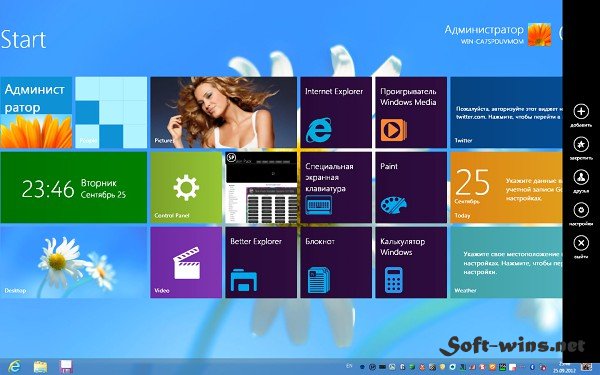Open the Paint tile
The image size is (600, 375).
coord(411,188)
